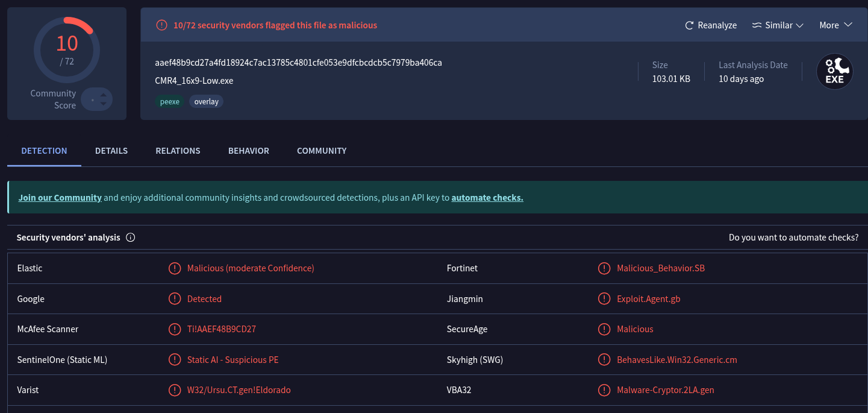
Task: Open the COMMUNITY tab
Action: tap(322, 151)
